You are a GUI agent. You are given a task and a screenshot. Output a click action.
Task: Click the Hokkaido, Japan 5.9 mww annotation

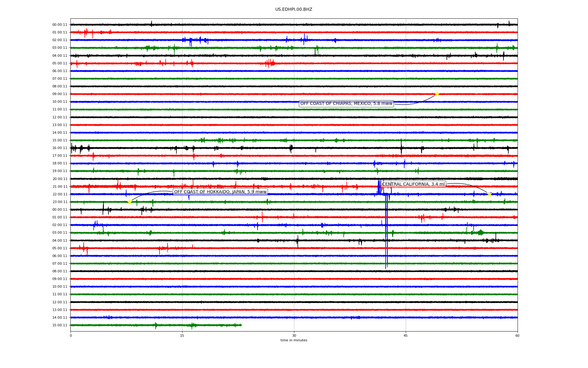click(x=220, y=192)
